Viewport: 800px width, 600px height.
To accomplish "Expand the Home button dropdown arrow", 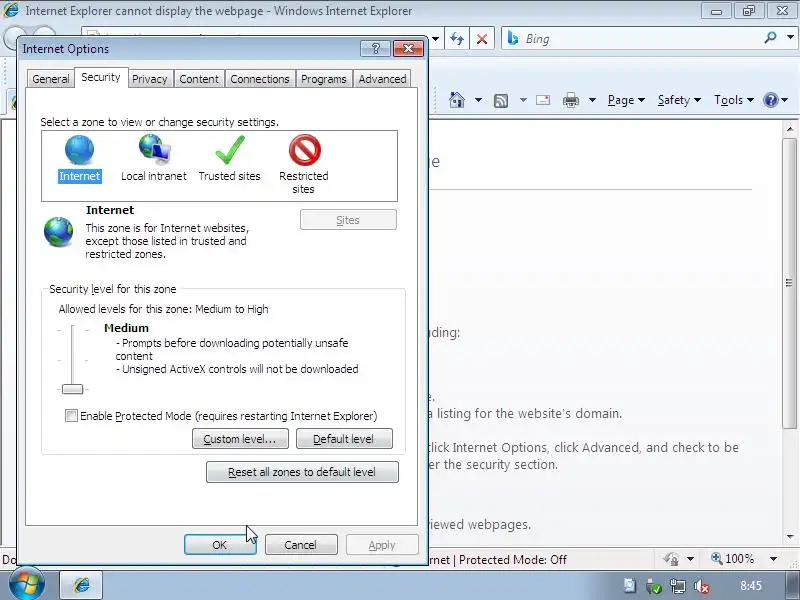I will tap(478, 100).
